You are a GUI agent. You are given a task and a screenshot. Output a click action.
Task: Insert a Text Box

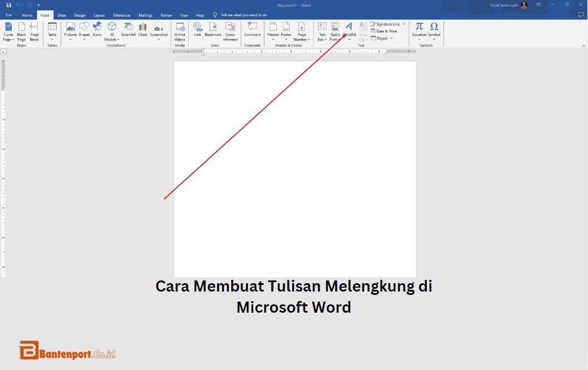click(x=322, y=31)
